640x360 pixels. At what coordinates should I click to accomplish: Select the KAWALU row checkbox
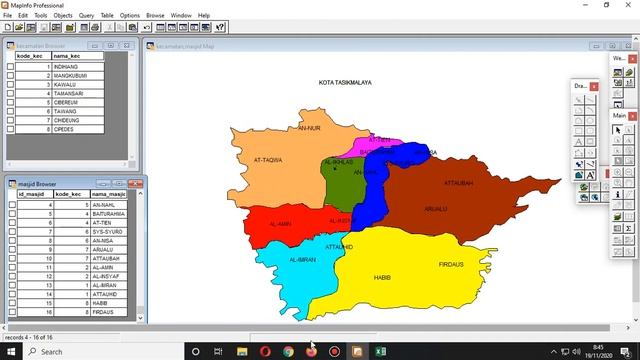click(11, 84)
